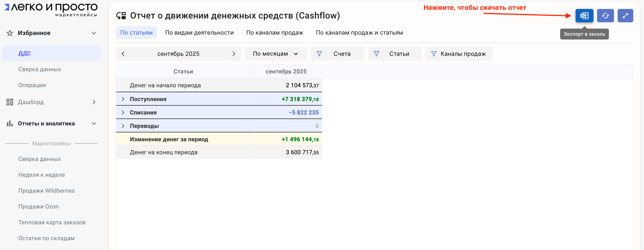
Task: Go to next month arrow
Action: (233, 54)
